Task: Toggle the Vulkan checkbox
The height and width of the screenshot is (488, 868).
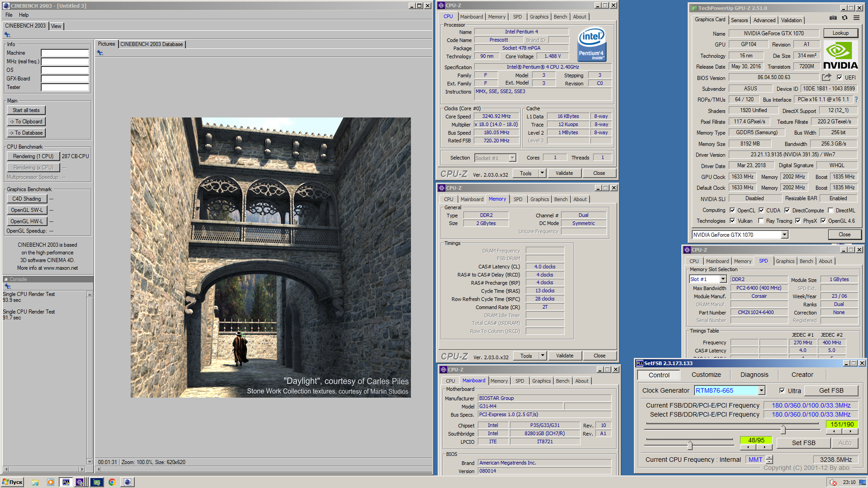Action: 732,221
